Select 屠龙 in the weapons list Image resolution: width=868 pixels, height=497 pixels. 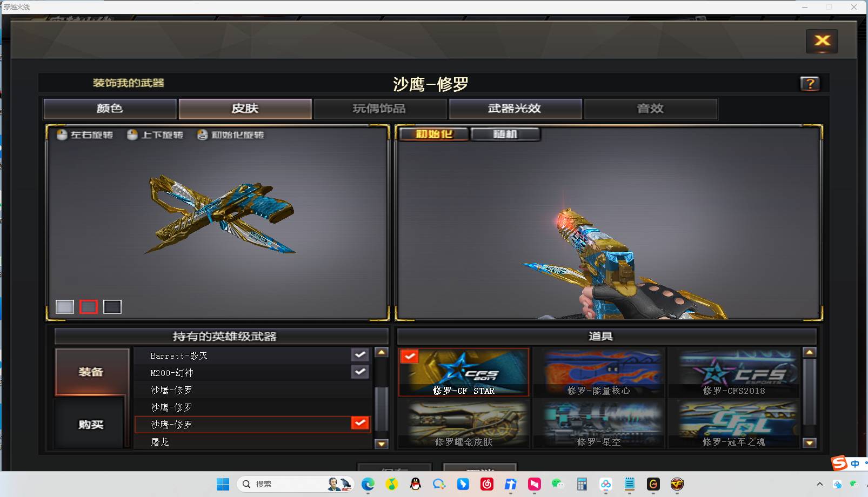point(253,441)
